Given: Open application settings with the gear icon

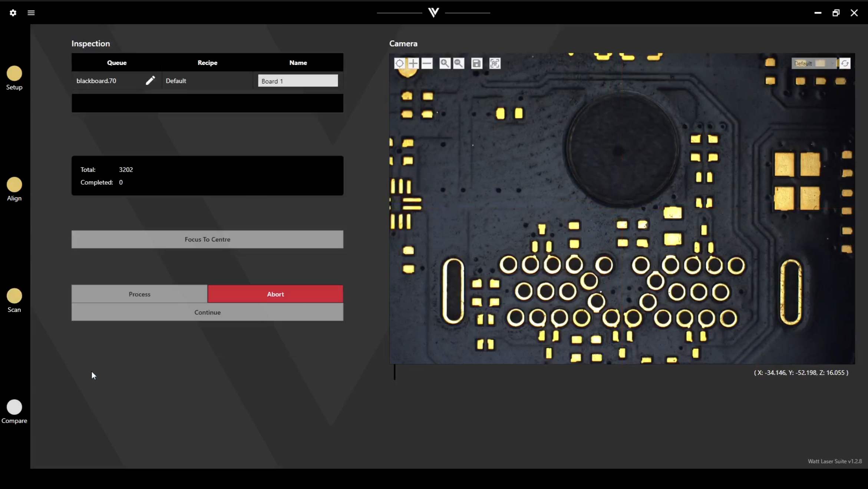Looking at the screenshot, I should (13, 12).
